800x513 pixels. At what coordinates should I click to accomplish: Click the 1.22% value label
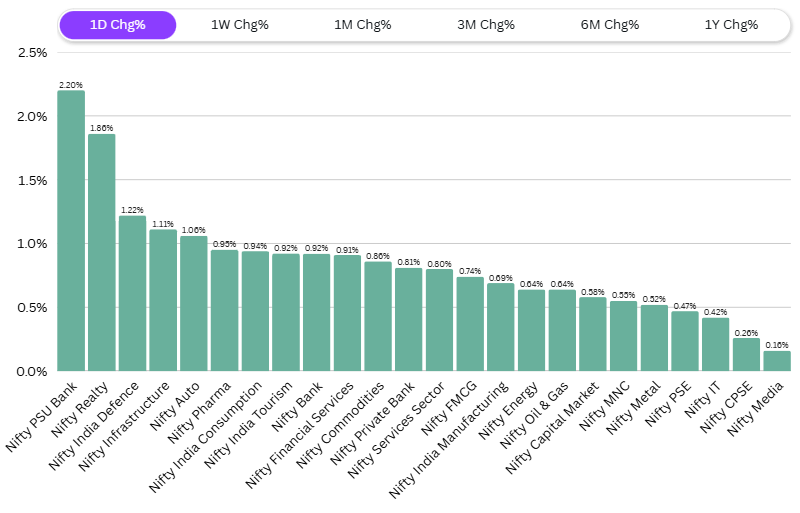[132, 210]
